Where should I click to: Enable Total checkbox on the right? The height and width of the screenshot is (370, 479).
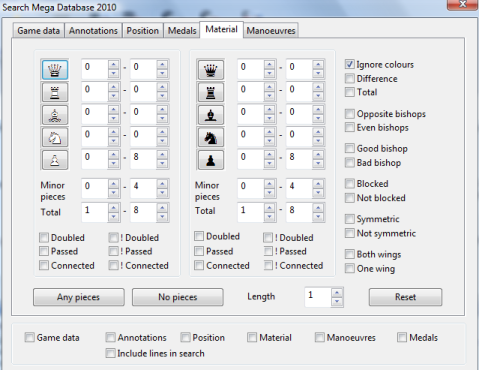(x=349, y=92)
